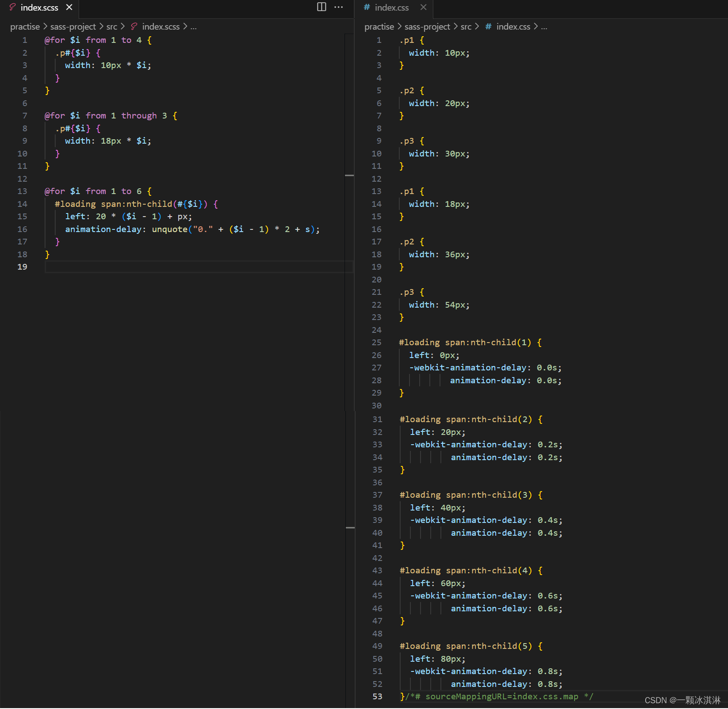
Task: Open 'sass-project' breadcrumb in left editor
Action: tap(73, 27)
